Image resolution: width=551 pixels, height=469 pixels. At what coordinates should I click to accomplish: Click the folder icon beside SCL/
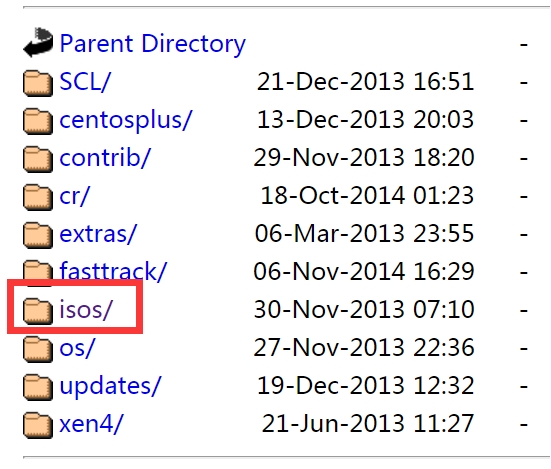38,83
